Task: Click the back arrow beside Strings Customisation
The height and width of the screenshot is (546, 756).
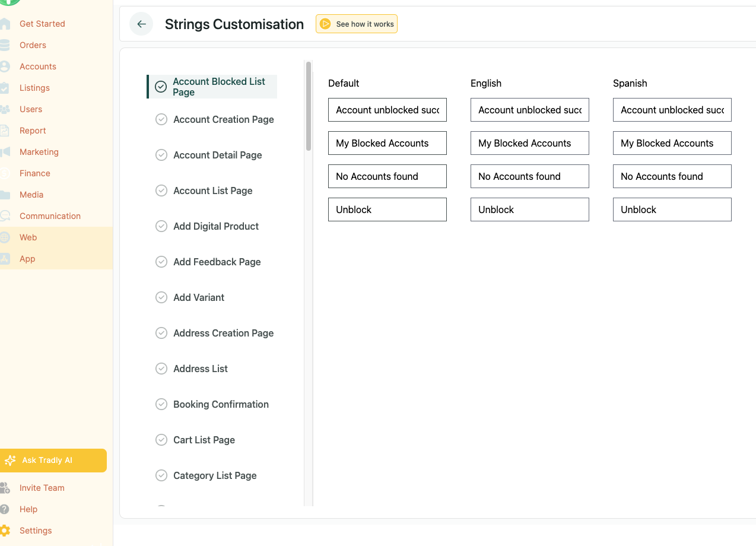Action: tap(141, 24)
